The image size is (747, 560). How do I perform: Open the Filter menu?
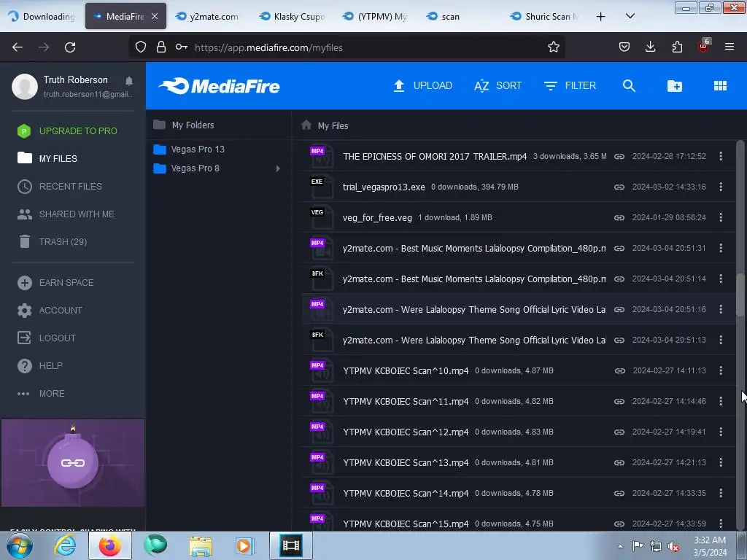point(570,86)
